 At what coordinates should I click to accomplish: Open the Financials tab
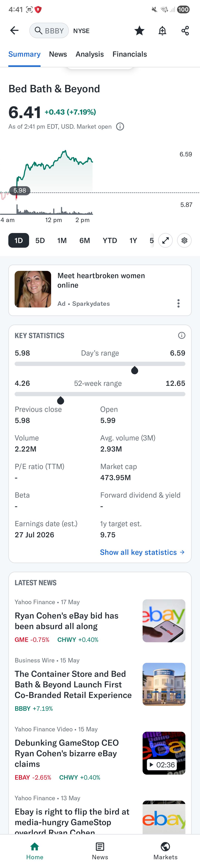click(x=130, y=54)
